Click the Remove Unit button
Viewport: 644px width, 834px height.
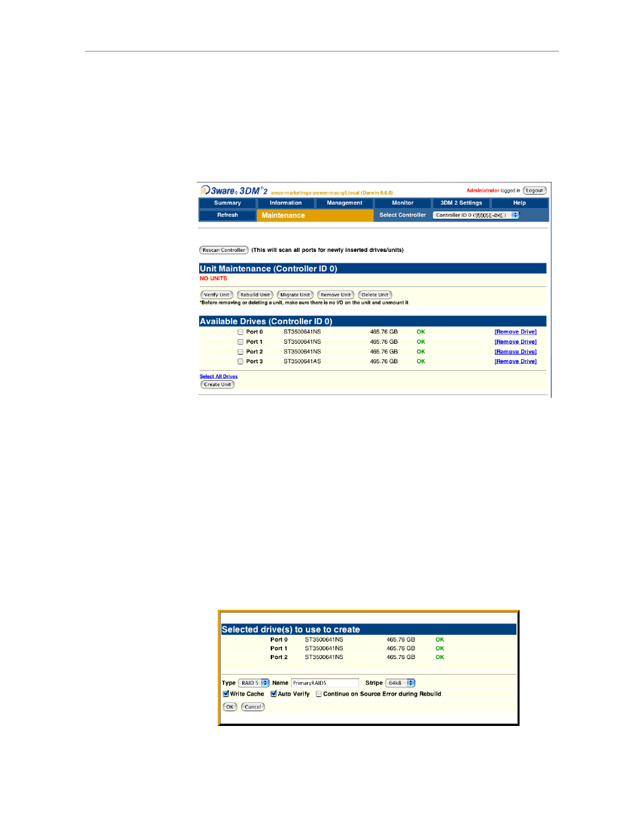[x=336, y=294]
